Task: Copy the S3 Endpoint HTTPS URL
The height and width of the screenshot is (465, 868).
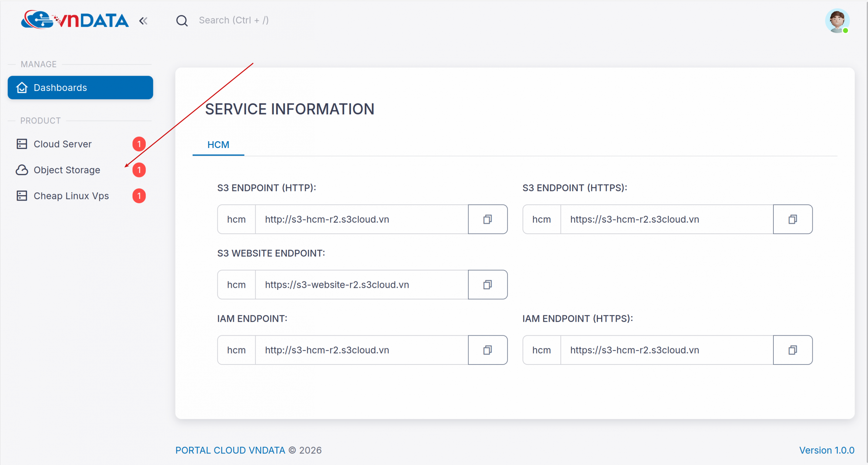Action: point(793,219)
